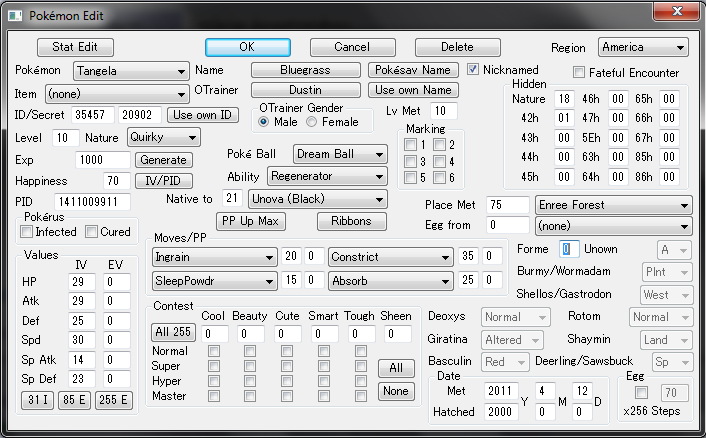Image resolution: width=706 pixels, height=438 pixels.
Task: Click the Use own ID button
Action: point(203,115)
